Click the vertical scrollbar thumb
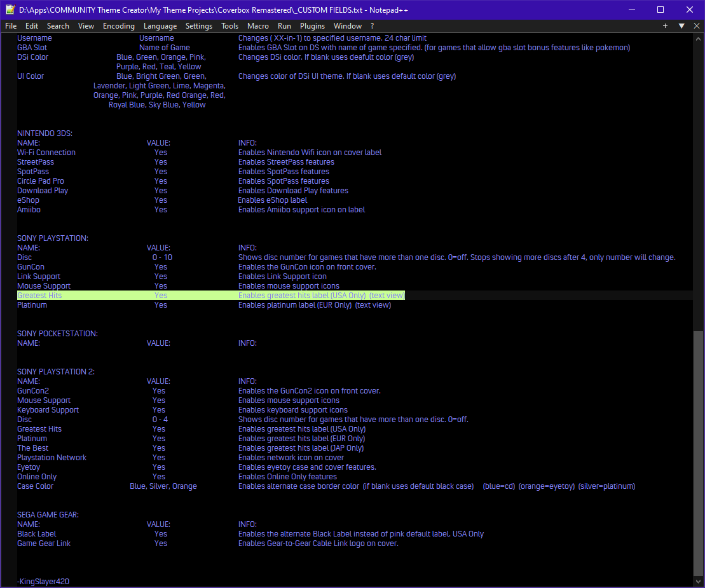705x588 pixels. point(698,453)
